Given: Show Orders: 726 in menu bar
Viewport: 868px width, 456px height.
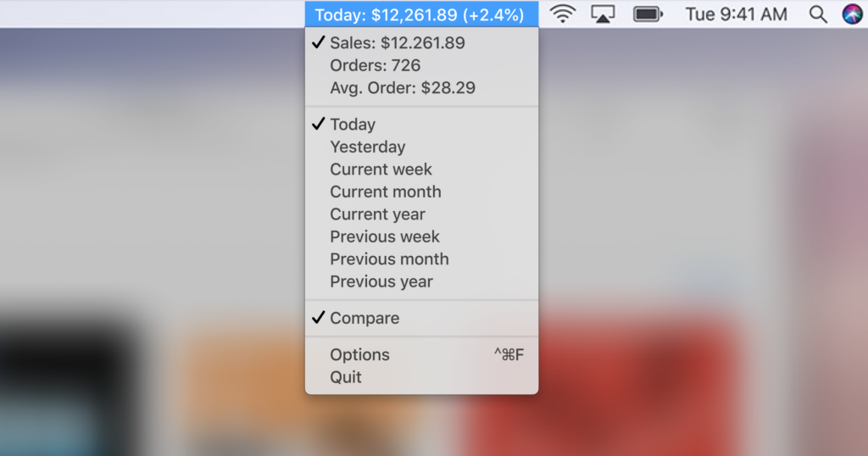Looking at the screenshot, I should pos(421,65).
